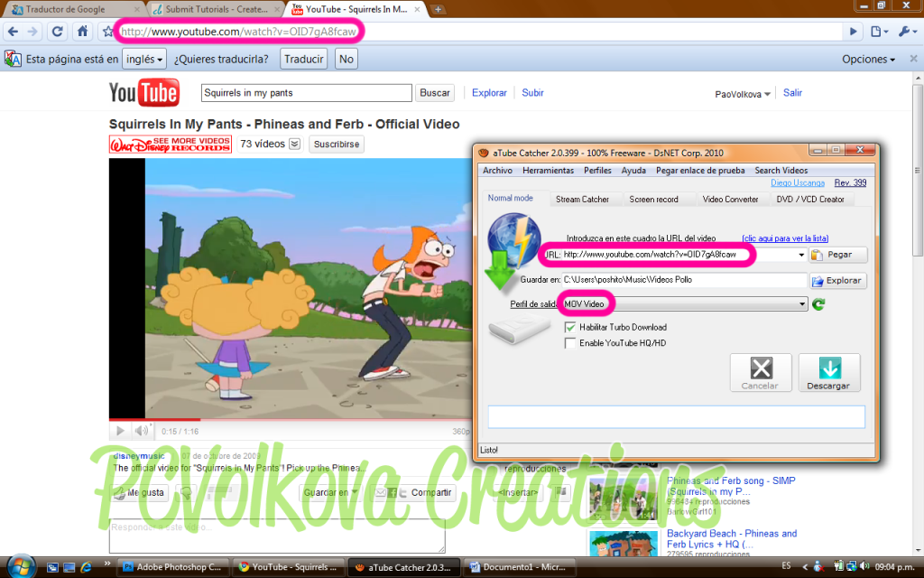Click the Go arrow beside address bar

click(x=853, y=32)
